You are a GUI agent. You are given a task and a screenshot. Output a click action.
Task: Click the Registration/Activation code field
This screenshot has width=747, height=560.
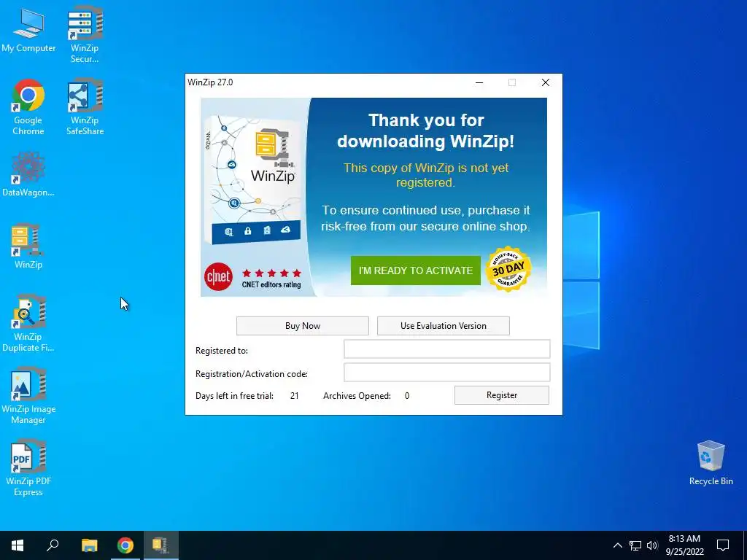(x=447, y=373)
